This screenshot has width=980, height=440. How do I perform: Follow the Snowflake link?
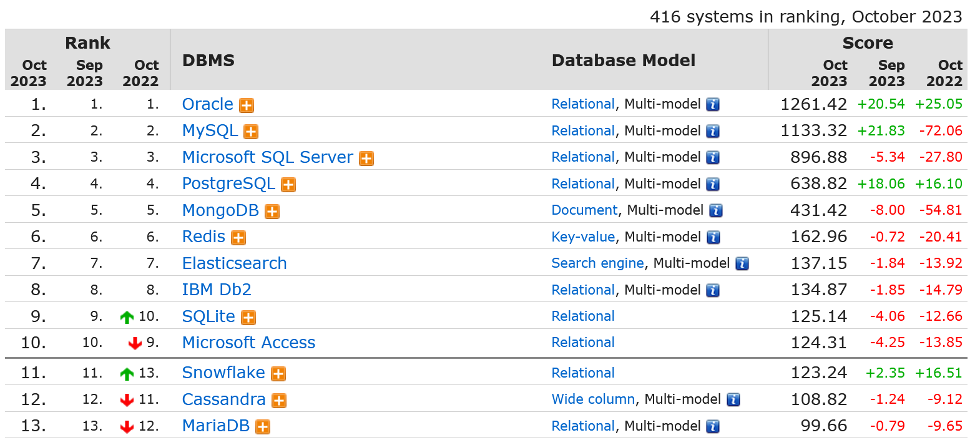pos(223,373)
